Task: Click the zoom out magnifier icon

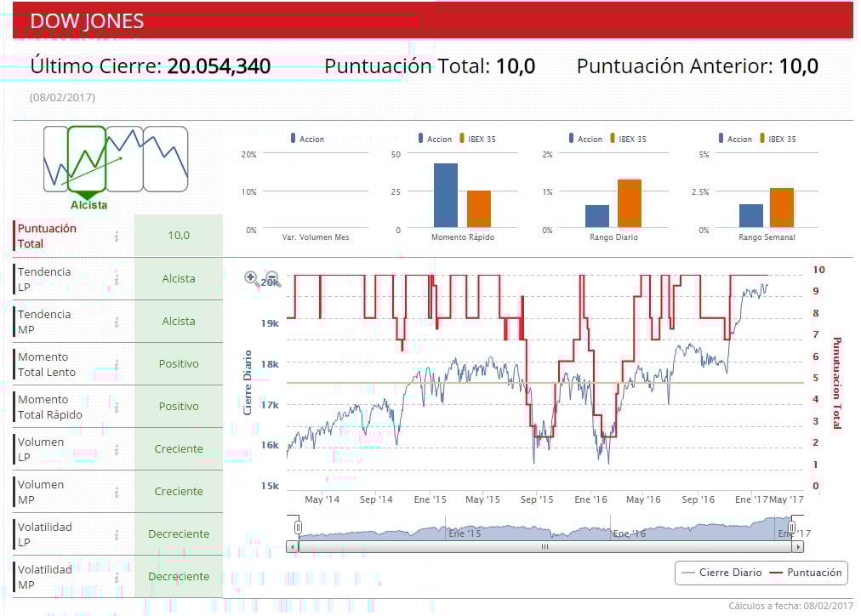Action: tap(272, 278)
